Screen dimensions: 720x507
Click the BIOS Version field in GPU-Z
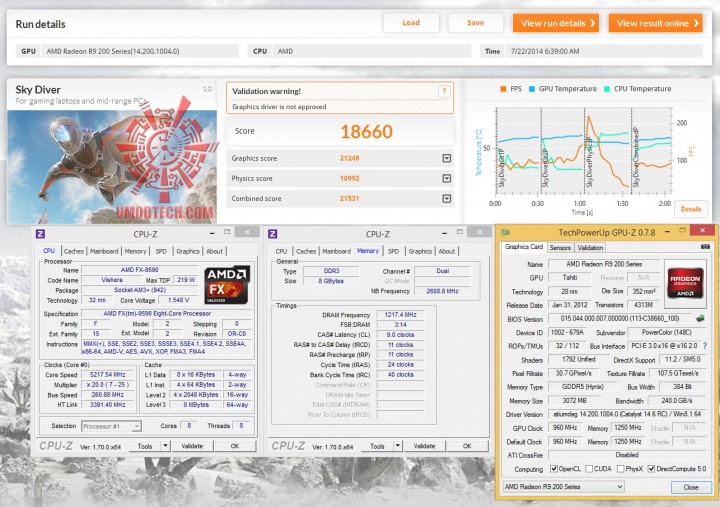click(620, 318)
